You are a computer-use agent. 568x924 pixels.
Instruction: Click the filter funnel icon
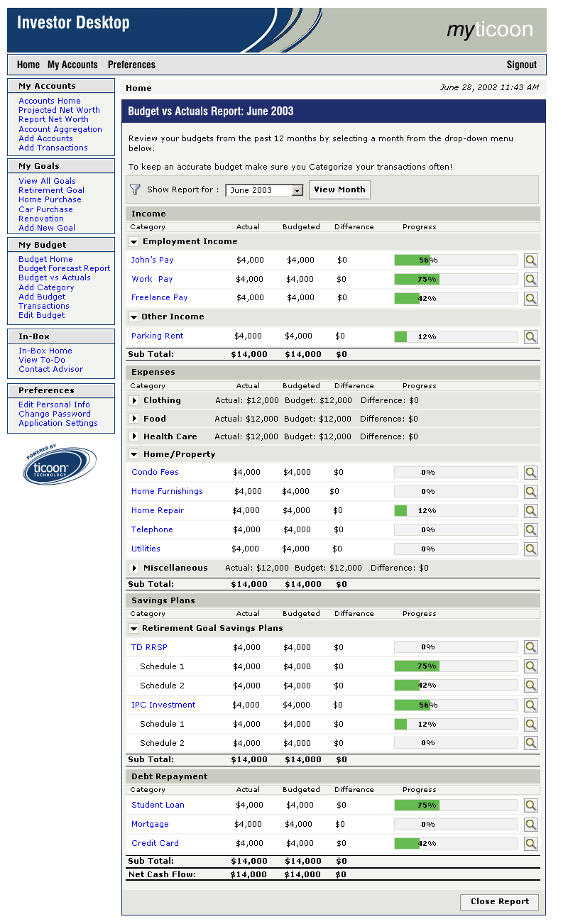[135, 189]
